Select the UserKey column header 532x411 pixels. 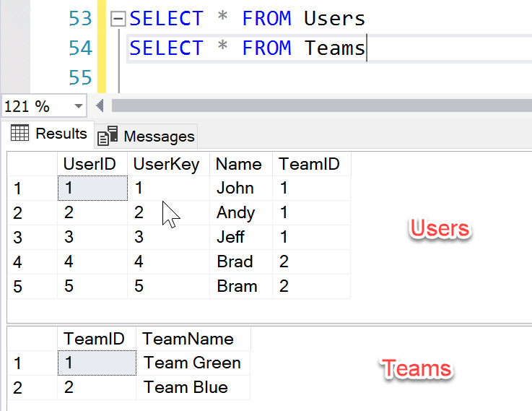(166, 164)
